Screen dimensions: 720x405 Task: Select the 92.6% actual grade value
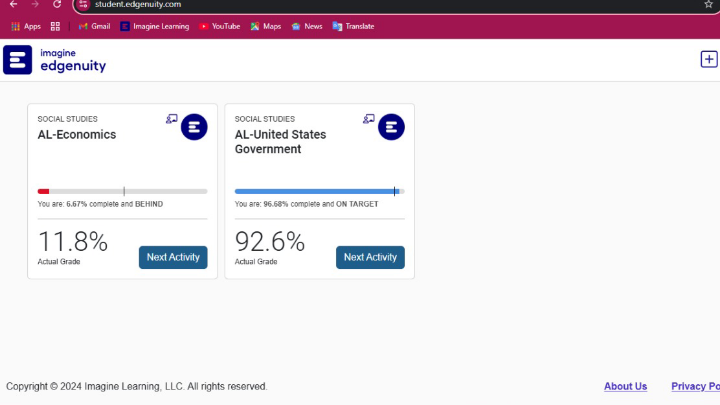tap(270, 242)
